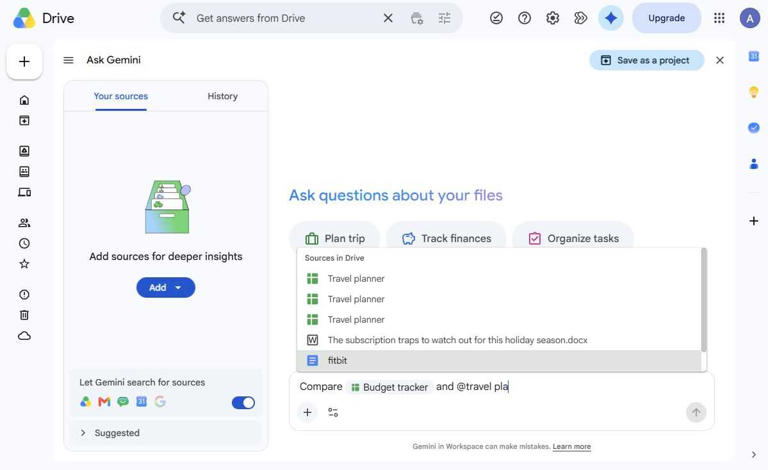Open the Learn more link
This screenshot has width=768, height=470.
click(x=572, y=446)
